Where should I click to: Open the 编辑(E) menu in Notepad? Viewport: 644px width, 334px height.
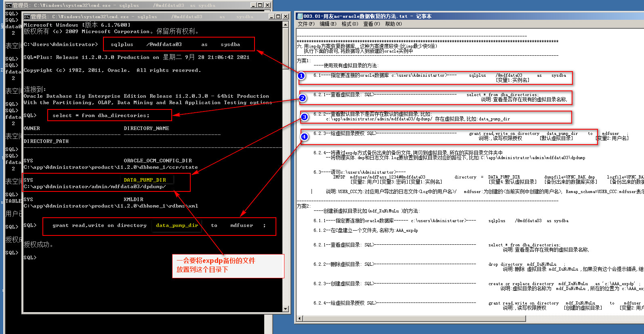[x=328, y=24]
